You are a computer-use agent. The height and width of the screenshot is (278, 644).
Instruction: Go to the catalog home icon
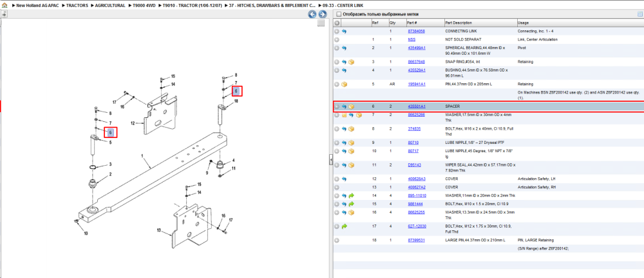point(5,6)
